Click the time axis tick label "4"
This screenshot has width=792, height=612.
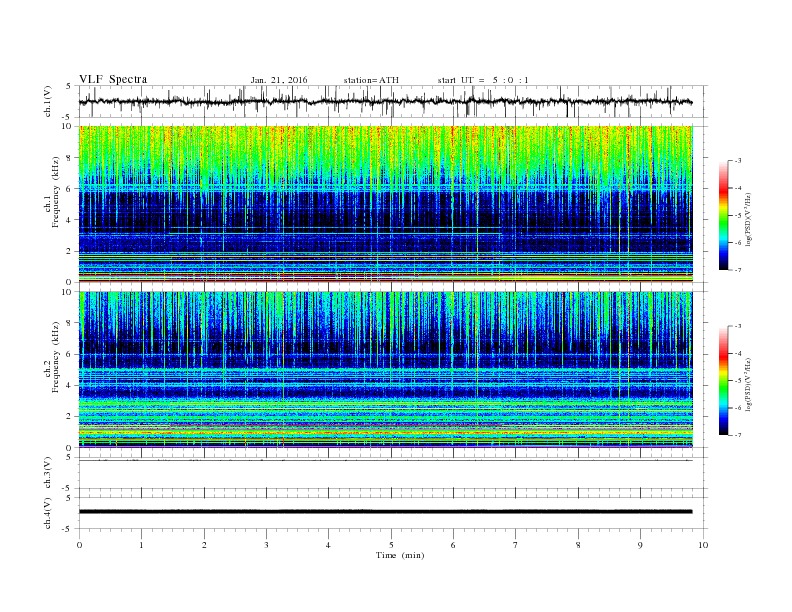[328, 545]
